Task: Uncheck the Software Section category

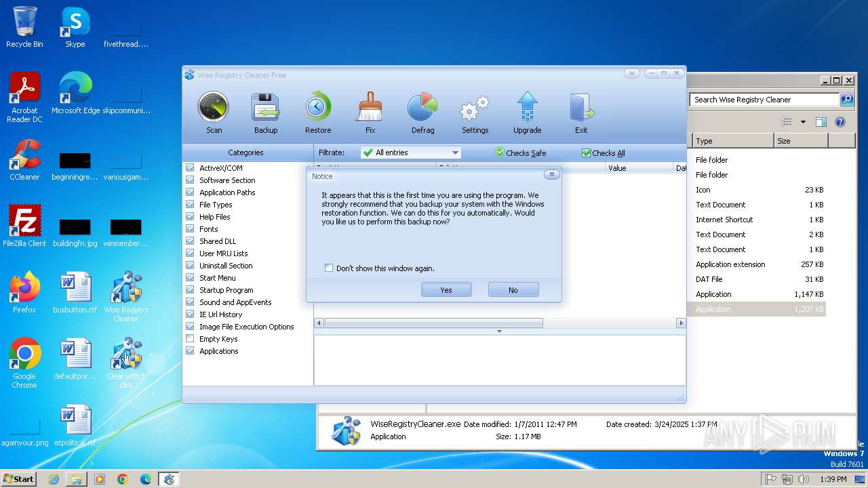Action: [x=191, y=180]
